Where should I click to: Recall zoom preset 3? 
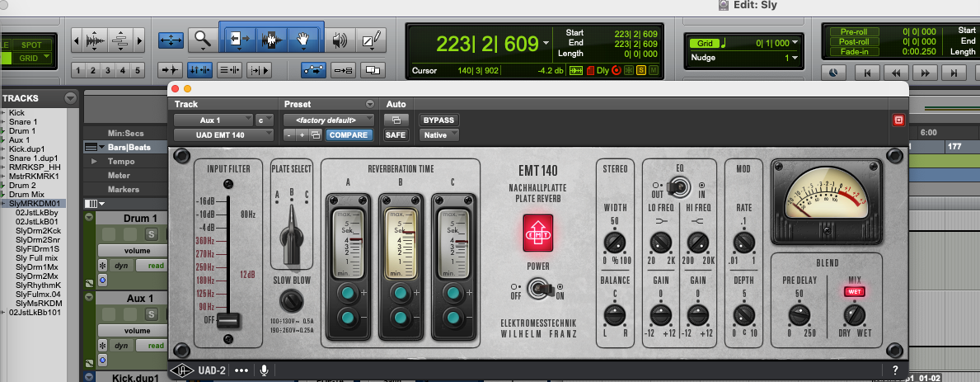[108, 70]
